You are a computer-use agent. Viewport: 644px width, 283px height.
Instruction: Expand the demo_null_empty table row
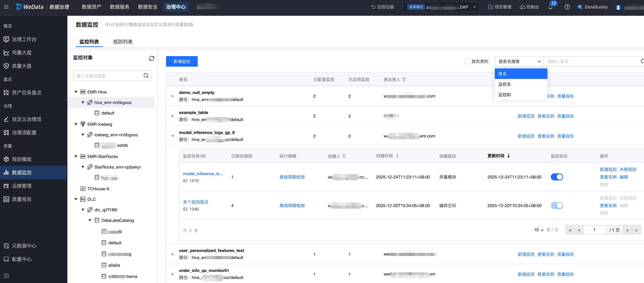pyautogui.click(x=172, y=96)
